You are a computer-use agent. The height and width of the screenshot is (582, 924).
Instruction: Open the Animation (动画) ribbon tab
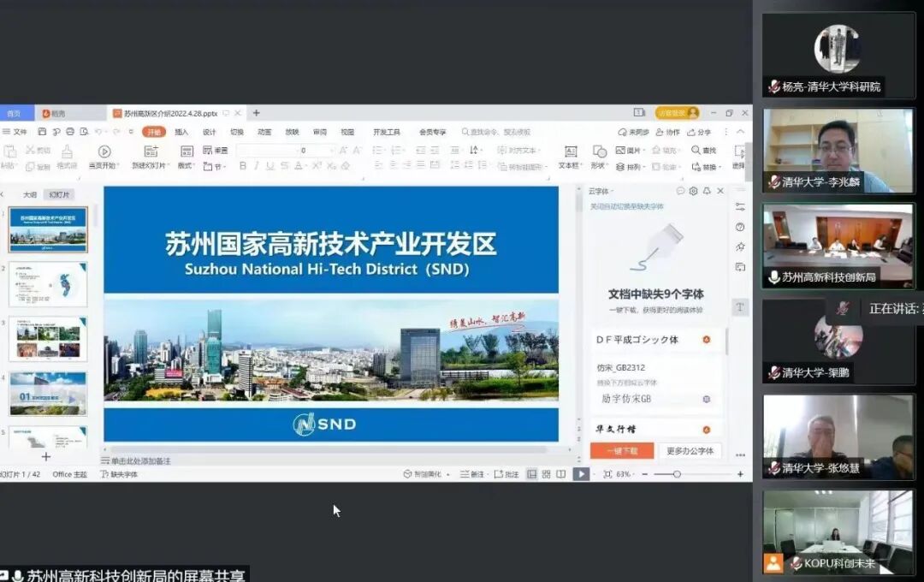click(x=264, y=132)
